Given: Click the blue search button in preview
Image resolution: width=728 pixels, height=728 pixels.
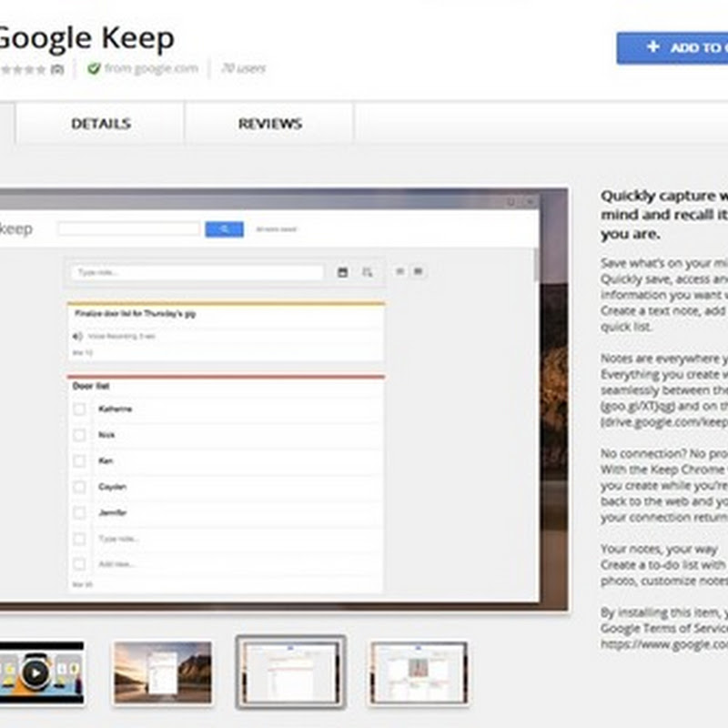Looking at the screenshot, I should pos(224,229).
